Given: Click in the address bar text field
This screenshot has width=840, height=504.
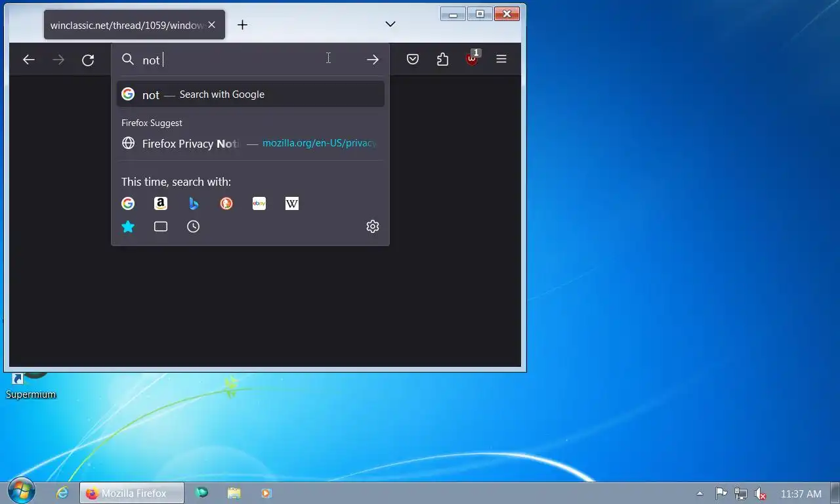Looking at the screenshot, I should click(249, 60).
